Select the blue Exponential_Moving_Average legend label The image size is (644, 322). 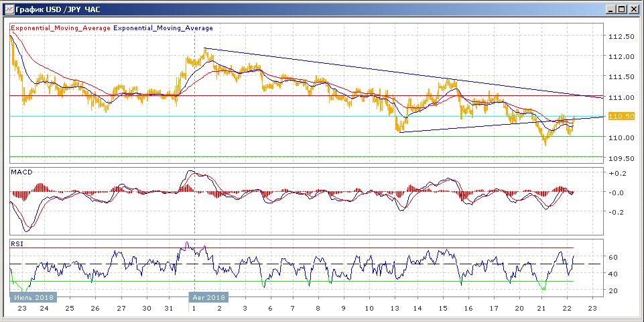click(x=164, y=28)
